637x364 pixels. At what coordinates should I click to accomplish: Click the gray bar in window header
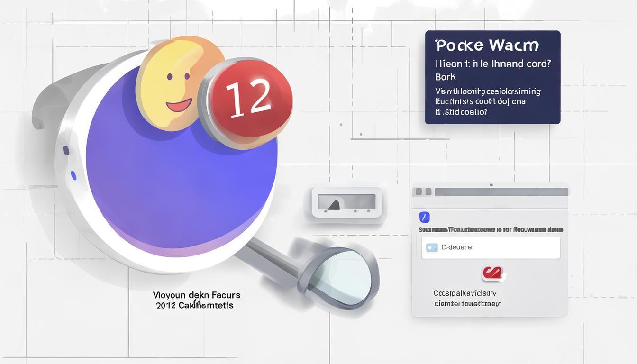click(501, 191)
